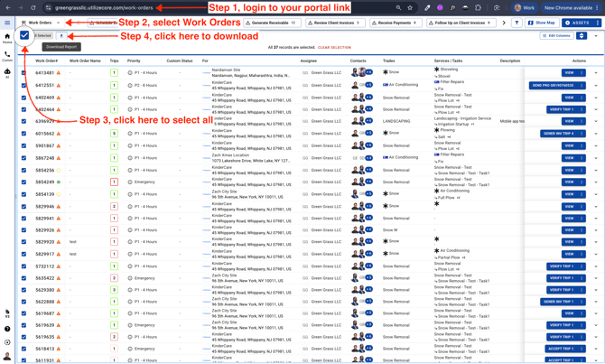The width and height of the screenshot is (605, 364).
Task: Open the Review Client Invoices tab
Action: [x=336, y=23]
